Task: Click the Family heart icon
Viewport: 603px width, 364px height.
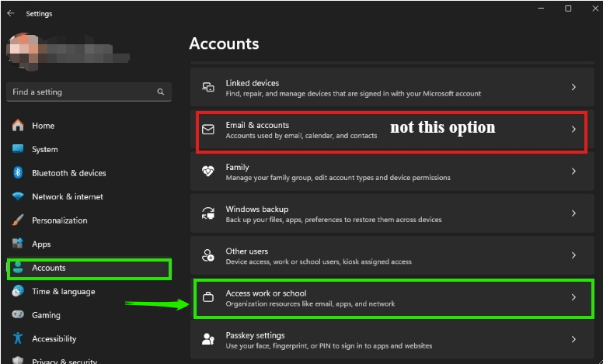Action: point(208,171)
